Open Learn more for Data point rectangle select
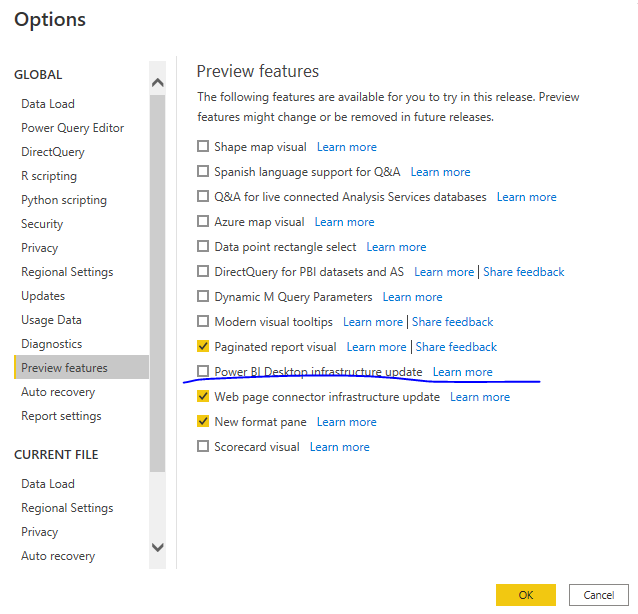This screenshot has width=638, height=614. [396, 247]
